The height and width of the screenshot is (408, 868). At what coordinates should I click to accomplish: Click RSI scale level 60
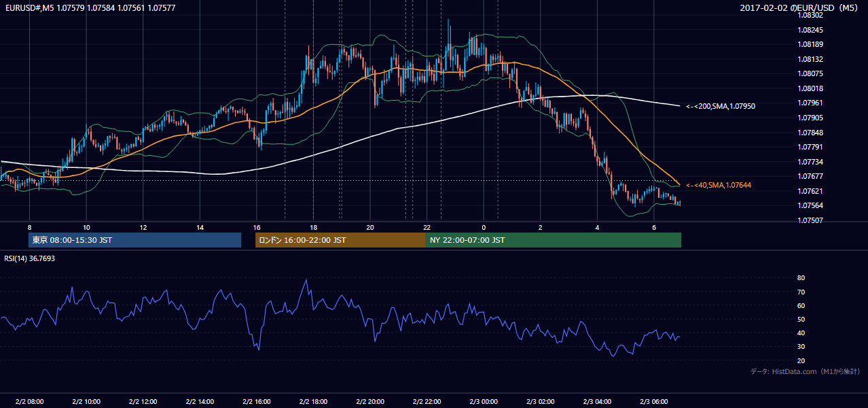click(x=801, y=305)
